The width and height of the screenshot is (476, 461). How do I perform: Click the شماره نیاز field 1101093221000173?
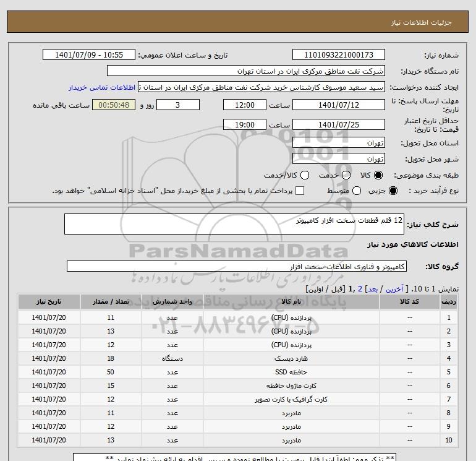point(339,54)
